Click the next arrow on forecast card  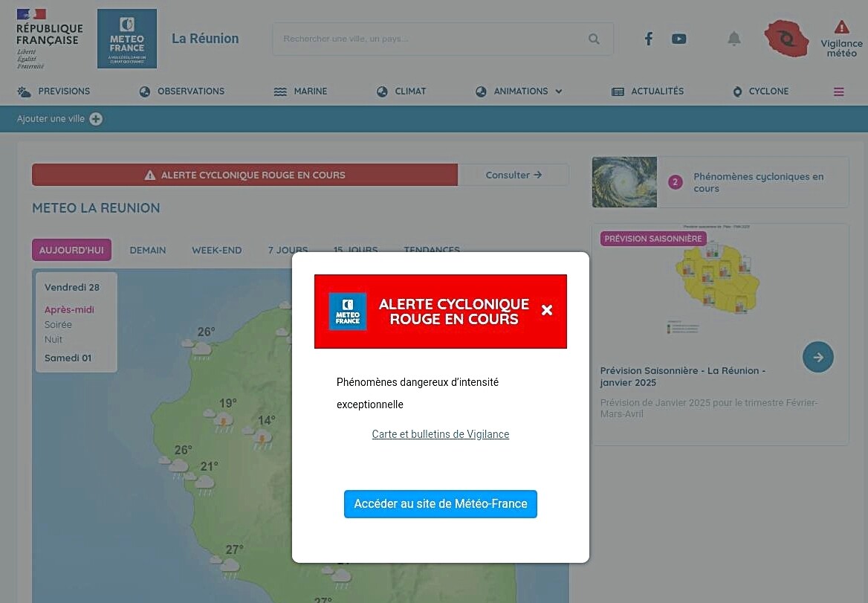817,357
